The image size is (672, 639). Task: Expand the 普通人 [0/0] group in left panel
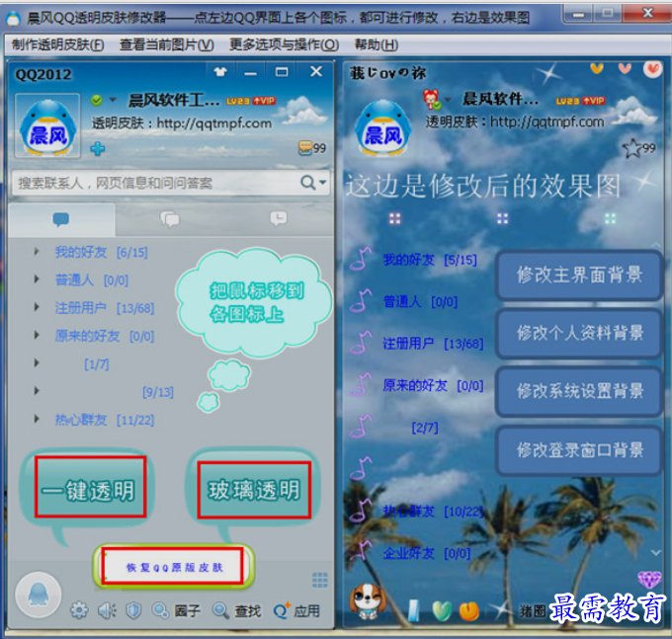(x=37, y=280)
